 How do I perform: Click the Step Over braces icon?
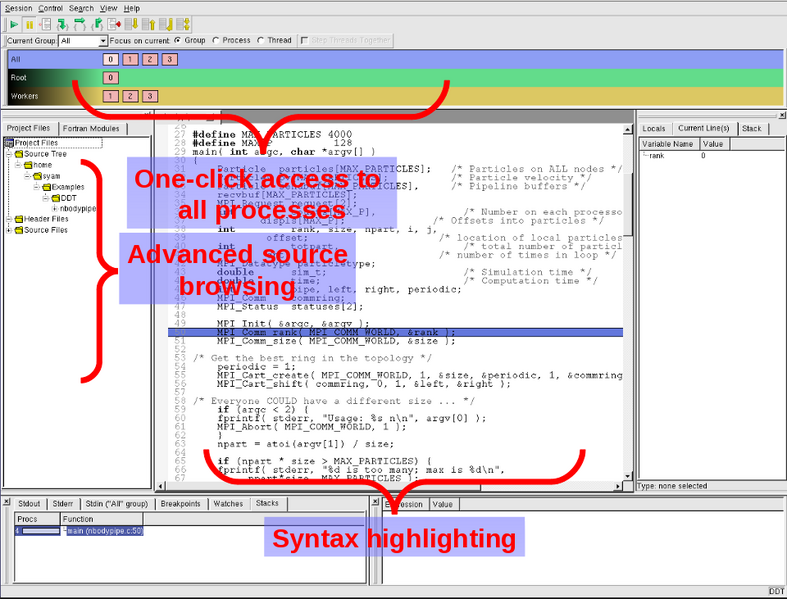(79, 24)
